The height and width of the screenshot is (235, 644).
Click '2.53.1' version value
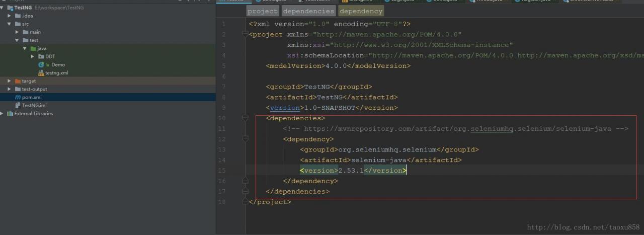coord(351,170)
